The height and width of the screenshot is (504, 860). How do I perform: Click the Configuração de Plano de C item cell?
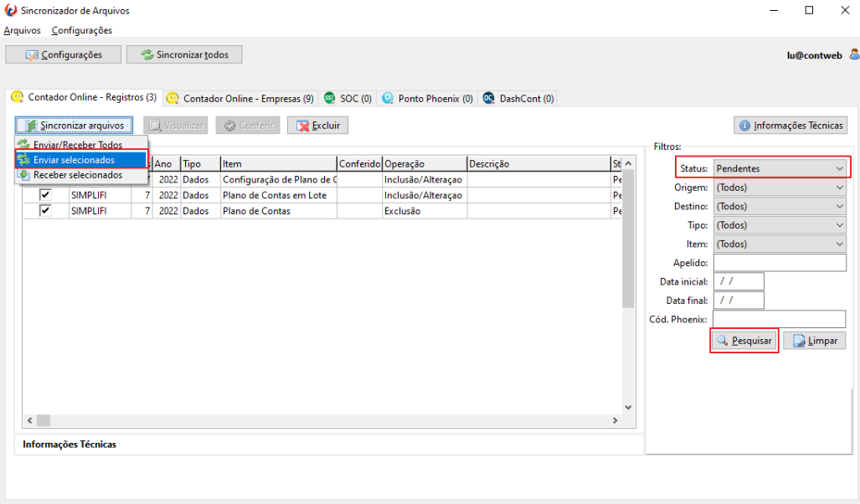(279, 179)
